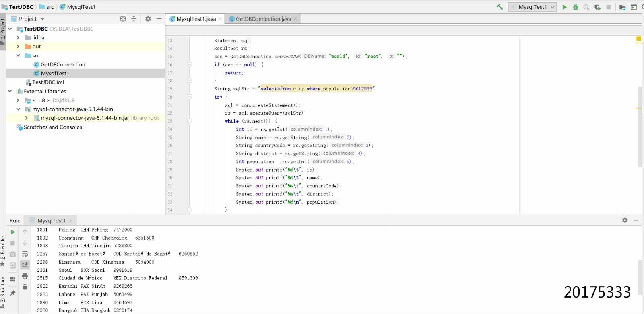644x314 pixels.
Task: Click the run anything icon in toolbar
Action: (x=634, y=7)
